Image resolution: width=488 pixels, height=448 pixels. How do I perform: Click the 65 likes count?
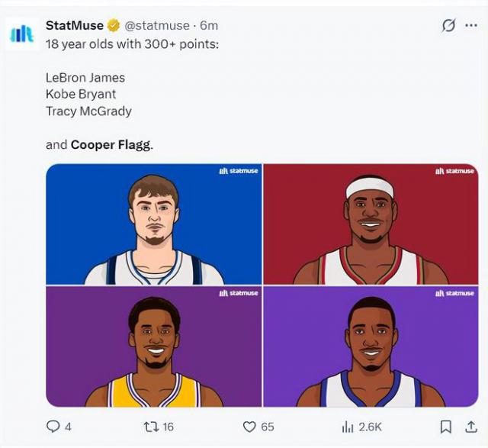(x=267, y=427)
